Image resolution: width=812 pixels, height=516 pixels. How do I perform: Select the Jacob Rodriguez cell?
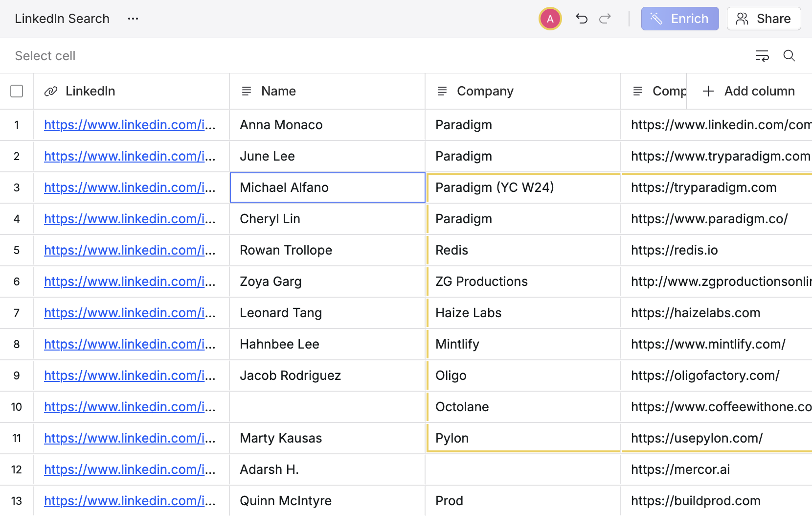pyautogui.click(x=327, y=375)
